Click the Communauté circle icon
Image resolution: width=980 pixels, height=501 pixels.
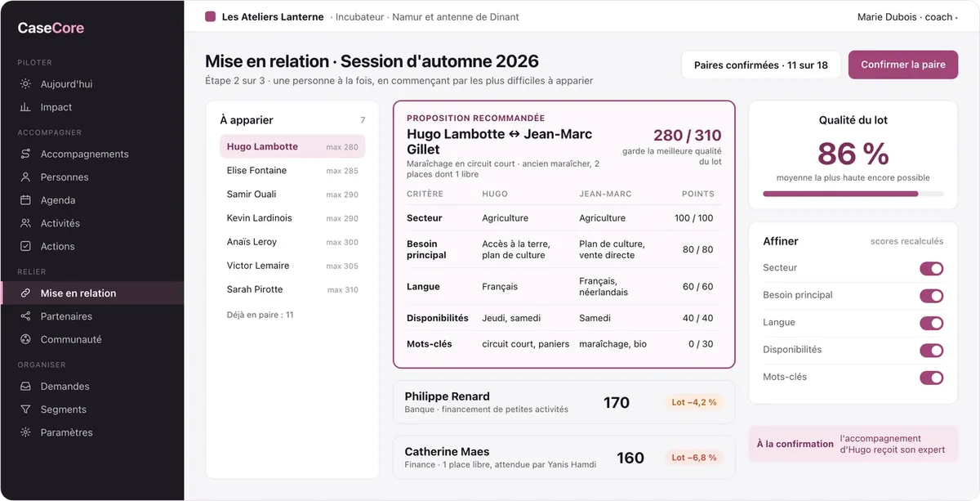25,339
